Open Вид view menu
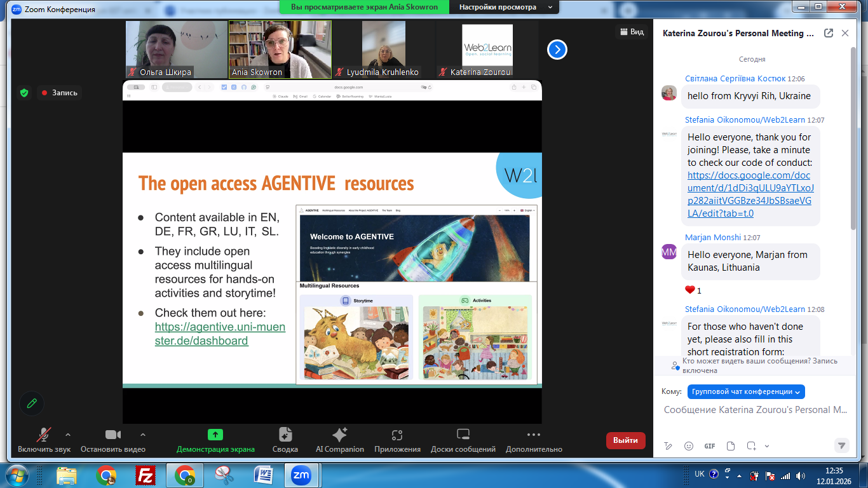Screen dimensions: 868x488 click(631, 32)
